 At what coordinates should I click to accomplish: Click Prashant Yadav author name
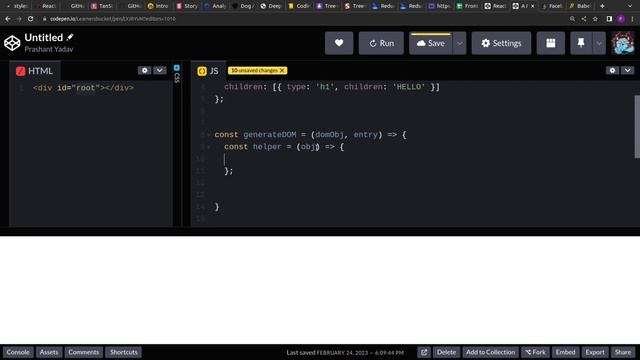coord(49,49)
